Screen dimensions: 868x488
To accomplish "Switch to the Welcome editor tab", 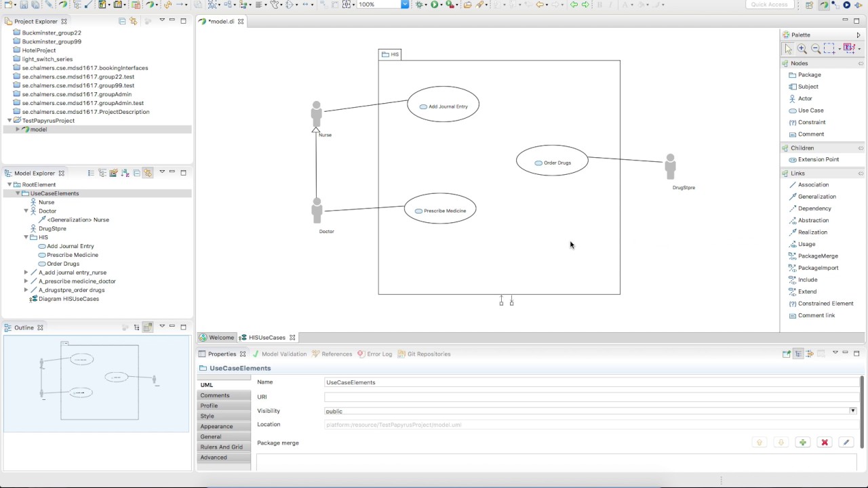I will coord(216,338).
